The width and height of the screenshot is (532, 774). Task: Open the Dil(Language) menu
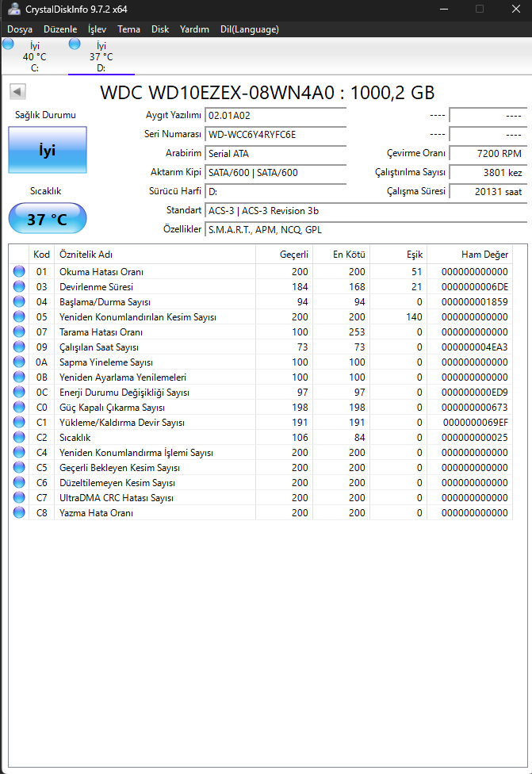(x=249, y=29)
